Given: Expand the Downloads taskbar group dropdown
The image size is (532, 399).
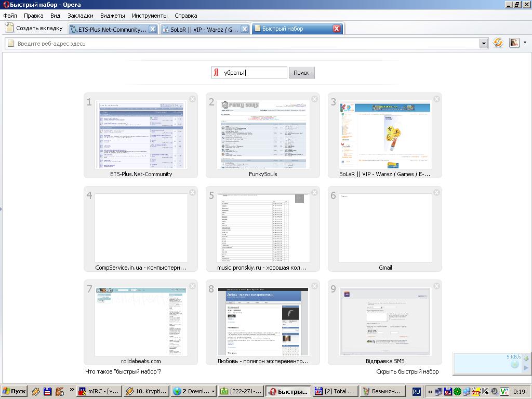Looking at the screenshot, I should point(213,391).
